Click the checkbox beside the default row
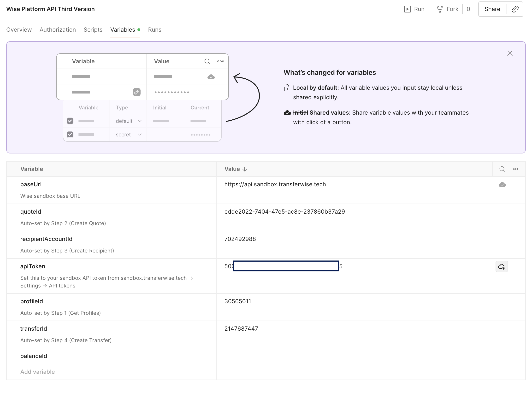Image resolution: width=532 pixels, height=410 pixels. point(70,121)
